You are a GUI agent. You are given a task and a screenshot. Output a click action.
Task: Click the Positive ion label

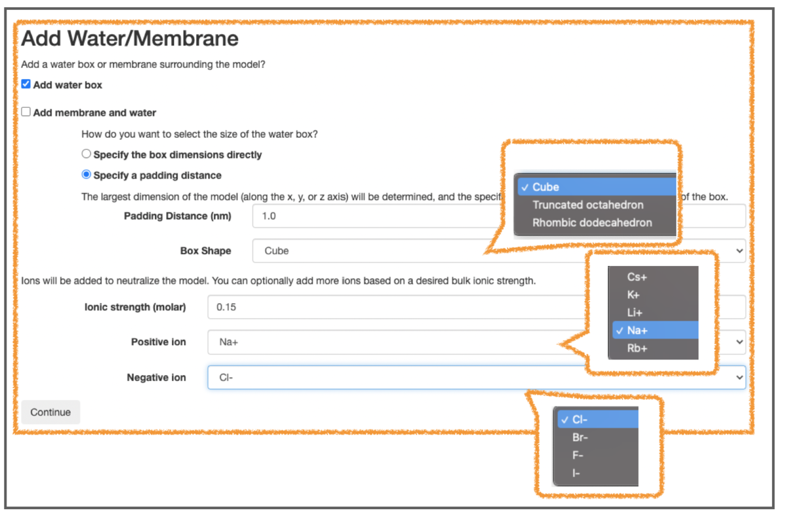click(158, 342)
